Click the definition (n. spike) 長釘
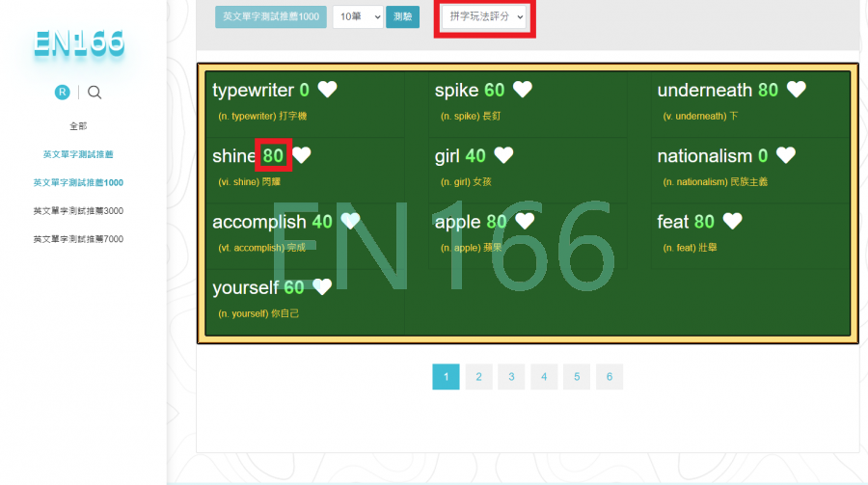The width and height of the screenshot is (868, 485). pos(471,116)
